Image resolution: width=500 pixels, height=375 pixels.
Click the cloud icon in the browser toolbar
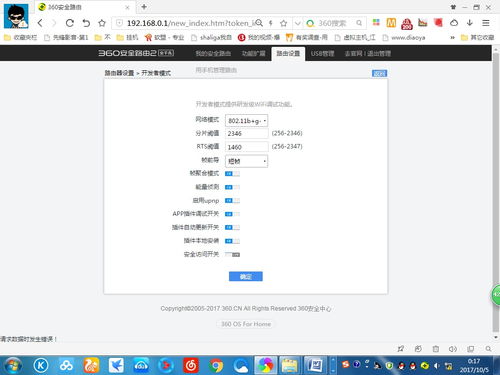(x=454, y=23)
